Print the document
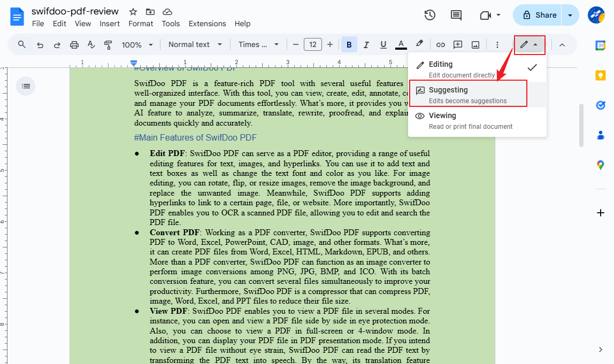The image size is (614, 364). [x=74, y=45]
